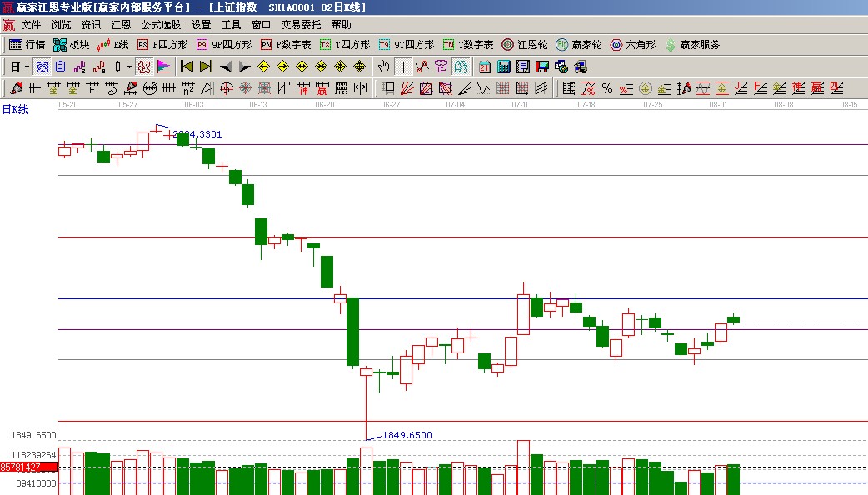The image size is (868, 495).
Task: Click the calendar icon showing 21
Action: coord(485,67)
